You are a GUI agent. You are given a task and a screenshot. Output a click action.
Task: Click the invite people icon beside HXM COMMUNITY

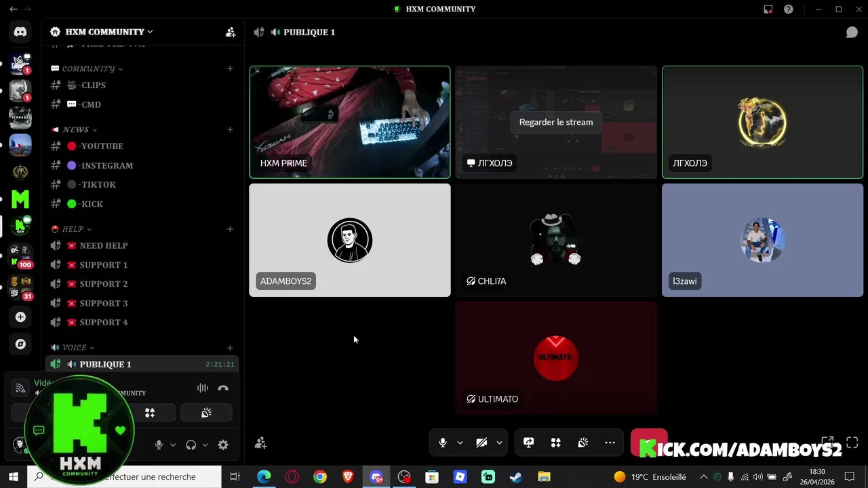pyautogui.click(x=231, y=32)
